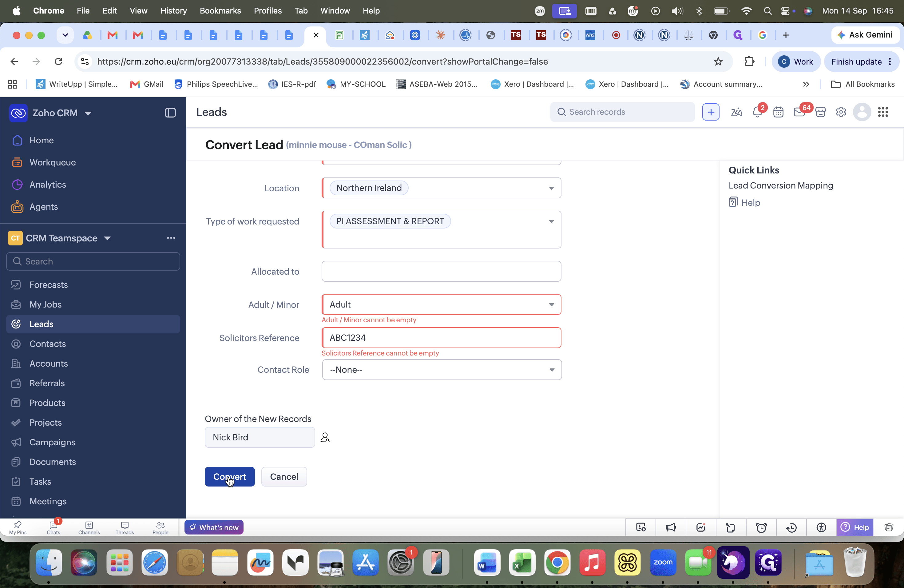Open the Accounts module
The image size is (904, 588).
tap(93, 364)
